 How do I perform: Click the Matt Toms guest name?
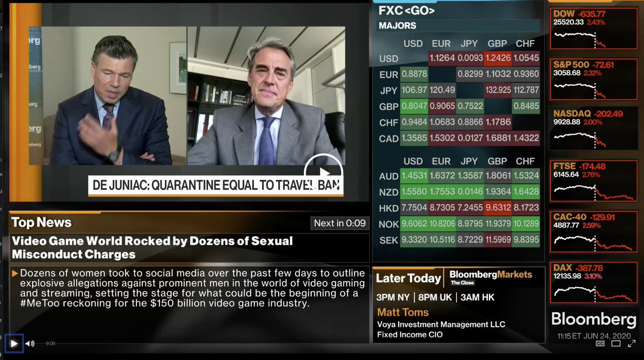(403, 312)
